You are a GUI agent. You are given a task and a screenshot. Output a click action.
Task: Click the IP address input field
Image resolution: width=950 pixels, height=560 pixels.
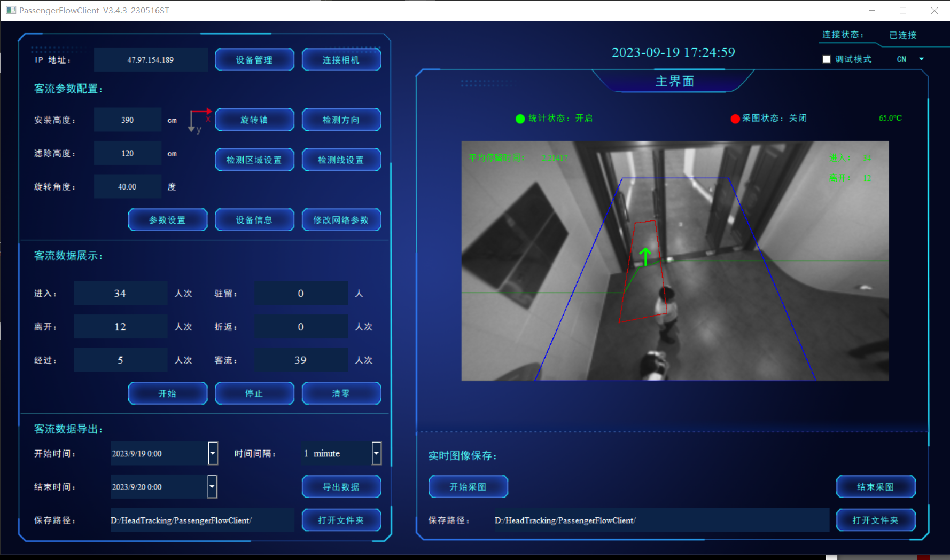click(151, 60)
